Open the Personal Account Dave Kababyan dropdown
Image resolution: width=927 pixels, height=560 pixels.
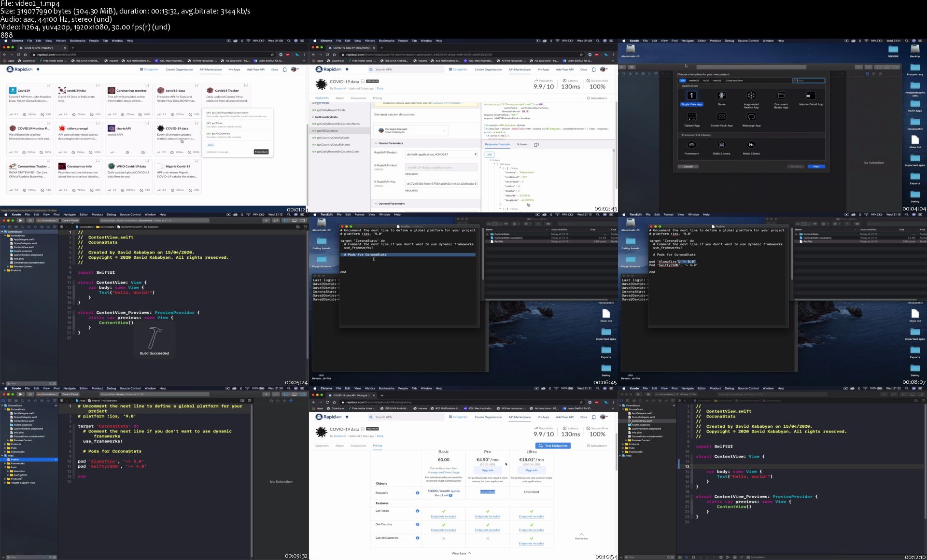click(x=411, y=130)
